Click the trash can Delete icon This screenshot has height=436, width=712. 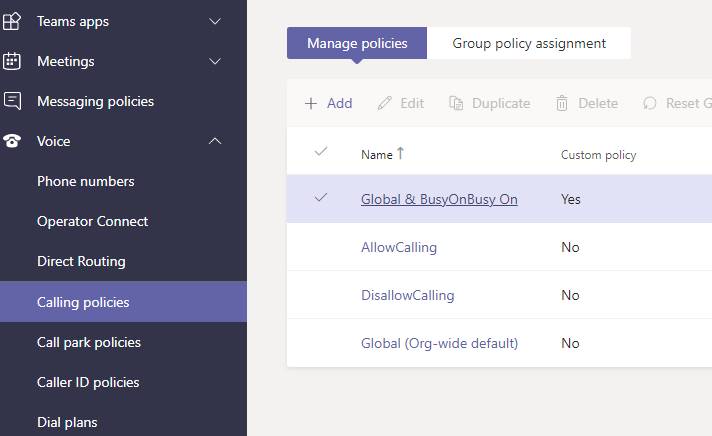[x=562, y=103]
